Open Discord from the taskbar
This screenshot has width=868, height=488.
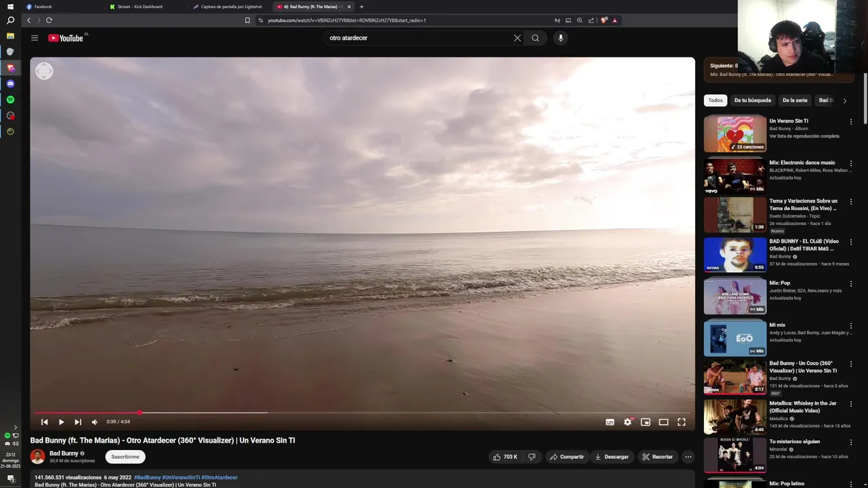point(10,84)
